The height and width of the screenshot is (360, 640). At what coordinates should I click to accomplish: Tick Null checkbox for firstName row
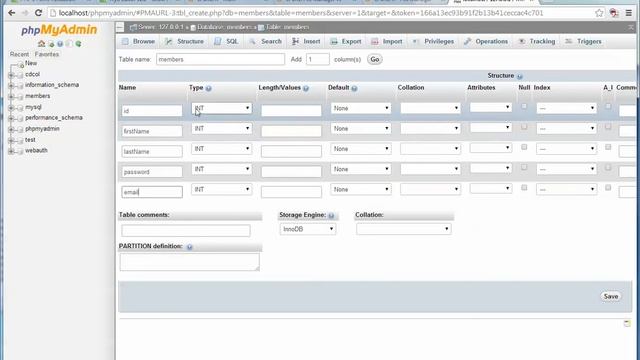click(524, 127)
